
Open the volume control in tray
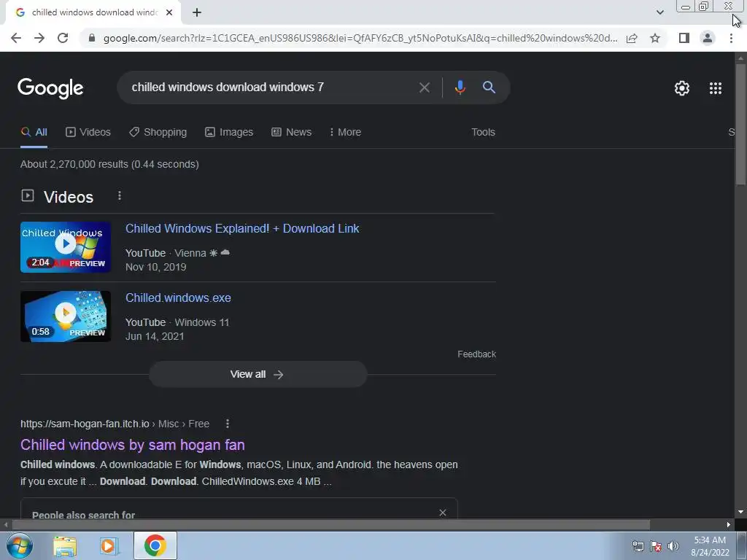point(673,546)
